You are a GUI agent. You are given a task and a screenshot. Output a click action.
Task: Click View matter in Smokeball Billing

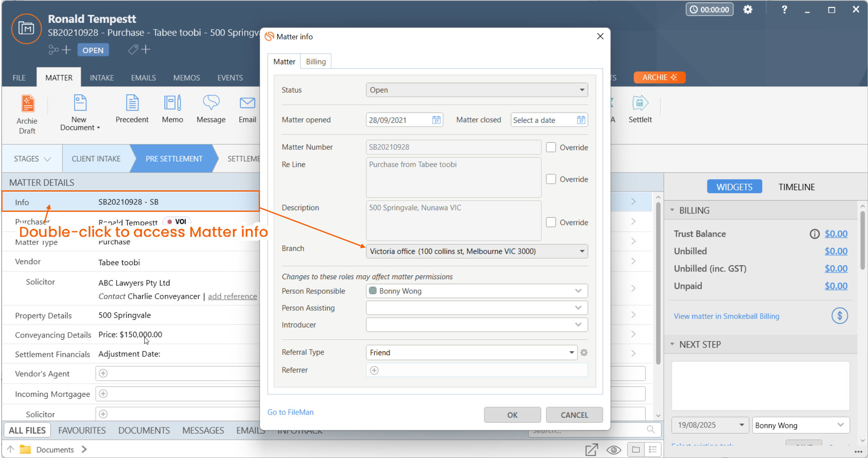tap(726, 316)
